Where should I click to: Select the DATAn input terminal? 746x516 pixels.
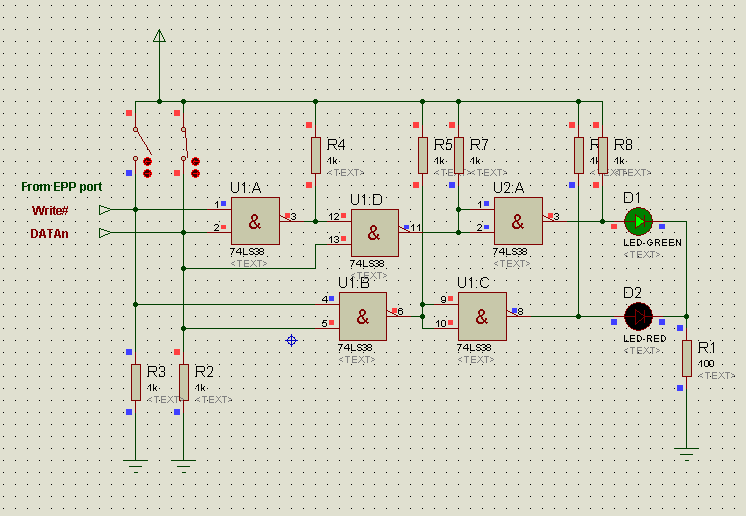point(104,232)
